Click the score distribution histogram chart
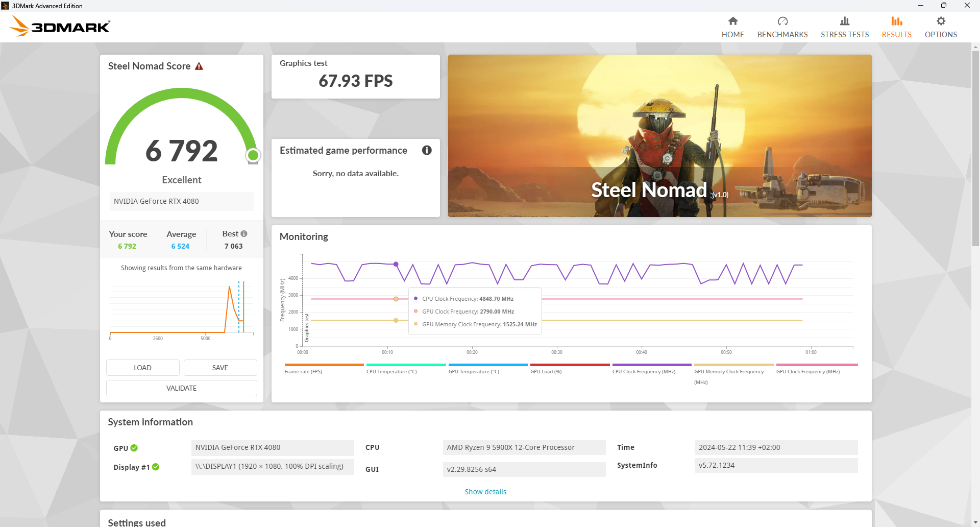980x527 pixels. [182, 309]
